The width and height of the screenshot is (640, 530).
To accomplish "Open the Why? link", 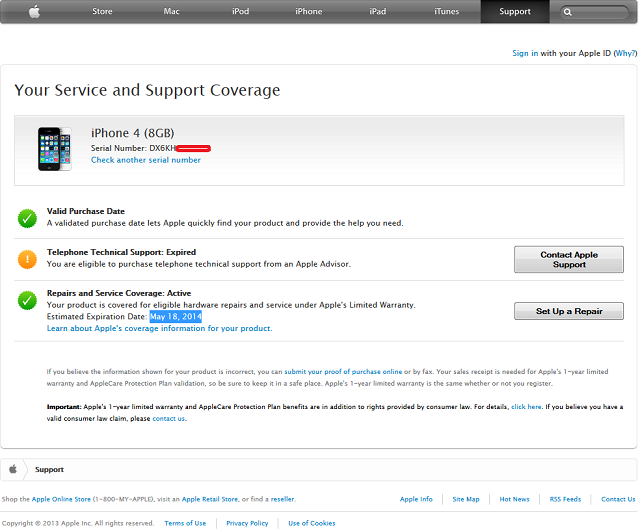I will click(625, 53).
